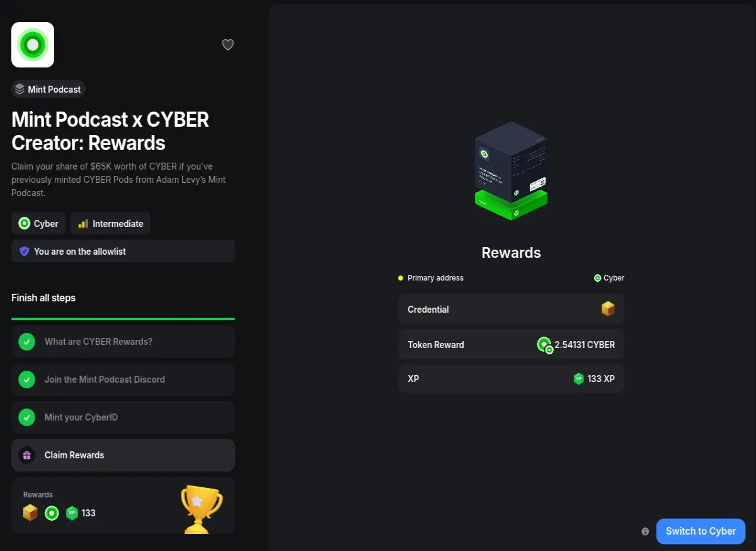The height and width of the screenshot is (551, 756).
Task: Open 'Mint your CyberID' step
Action: pos(123,417)
